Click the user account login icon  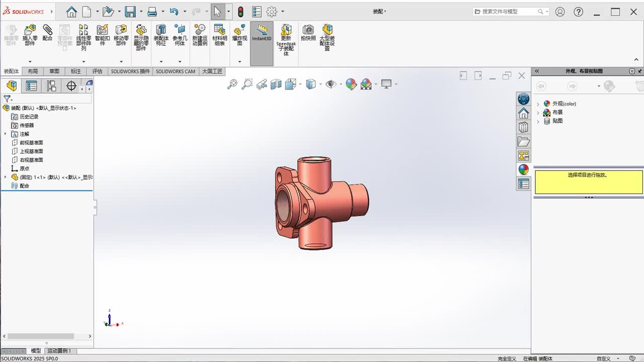tap(560, 12)
